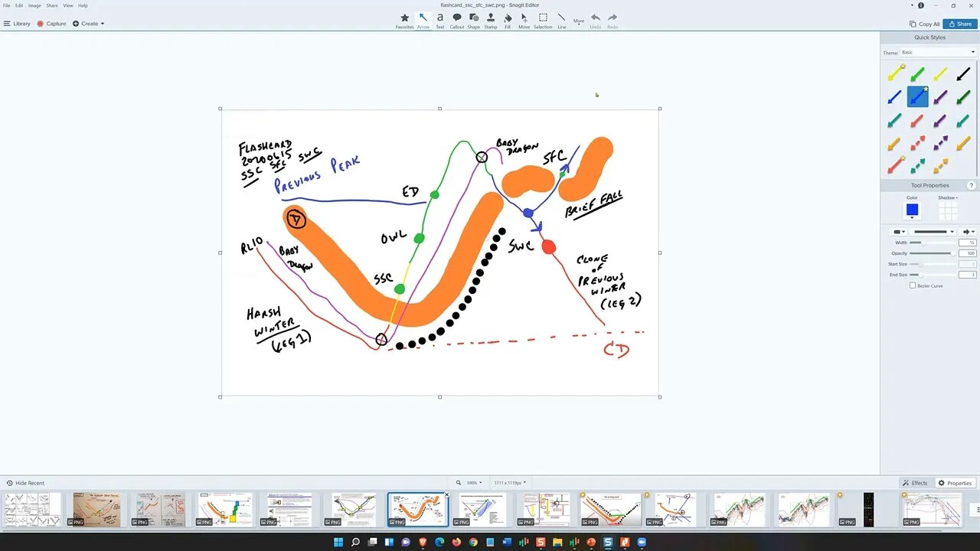The image size is (980, 551).
Task: Adjust the End Size slider
Action: click(x=932, y=275)
